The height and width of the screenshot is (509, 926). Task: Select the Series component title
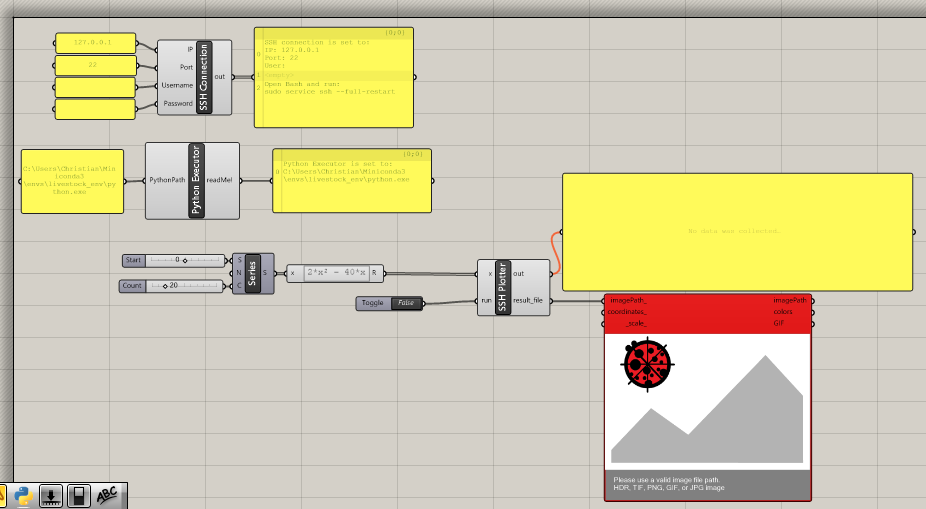(253, 273)
